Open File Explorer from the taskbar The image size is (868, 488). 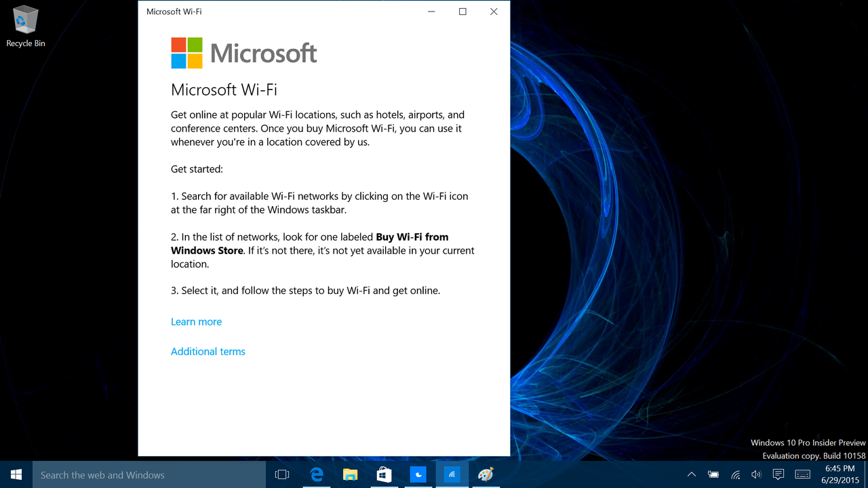pyautogui.click(x=350, y=474)
